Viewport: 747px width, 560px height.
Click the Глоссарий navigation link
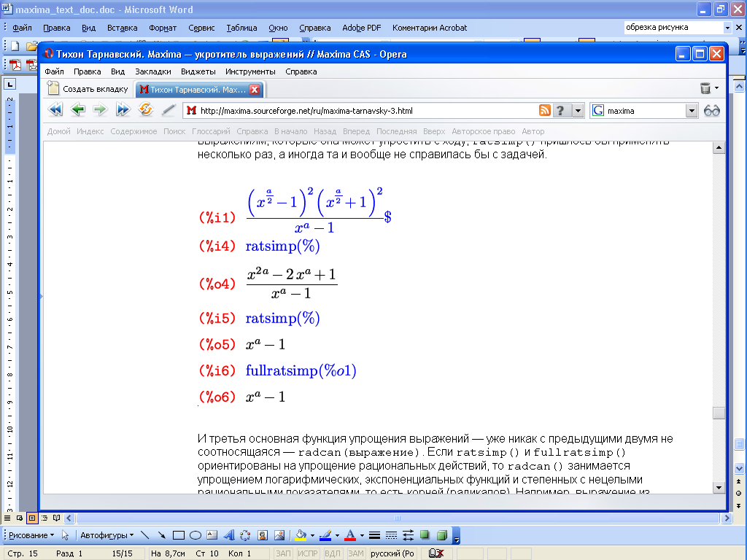(x=211, y=131)
